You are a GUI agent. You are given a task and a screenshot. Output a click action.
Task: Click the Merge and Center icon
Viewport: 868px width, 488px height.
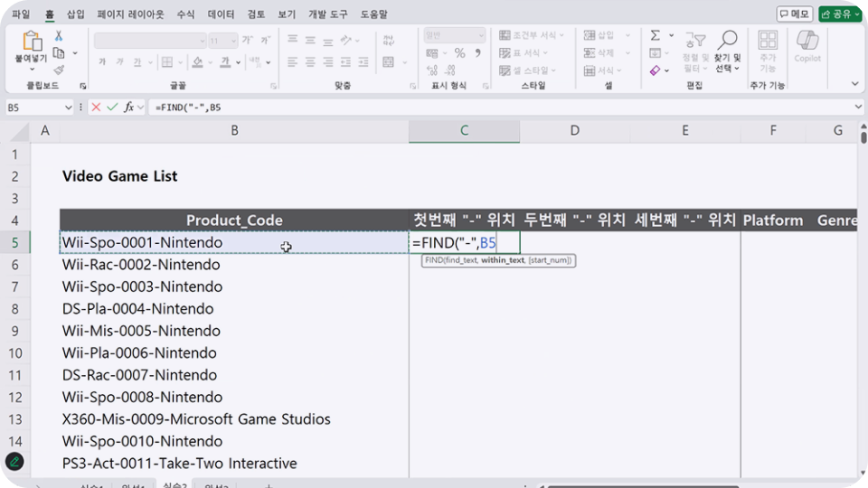pos(389,62)
